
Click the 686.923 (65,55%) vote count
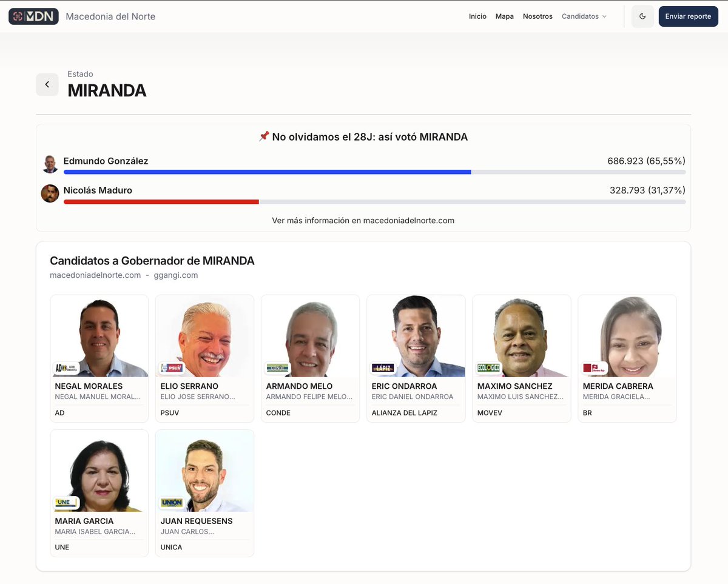pyautogui.click(x=646, y=161)
